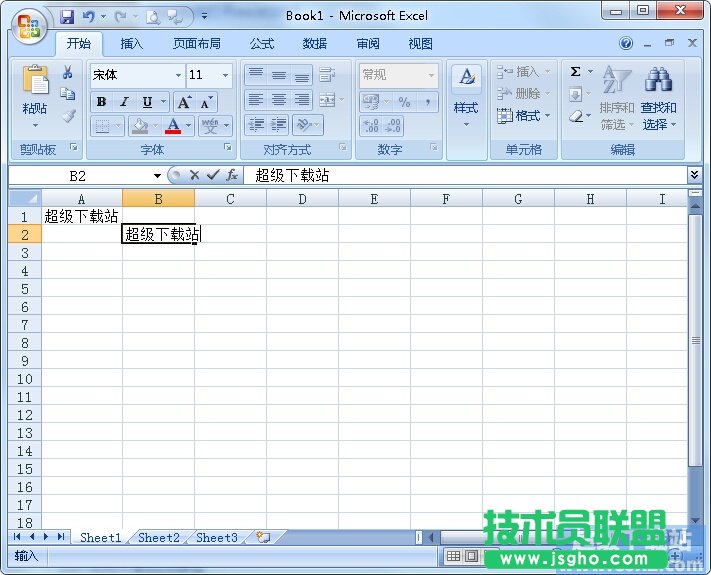Click the Undo arrow icon

pos(88,16)
